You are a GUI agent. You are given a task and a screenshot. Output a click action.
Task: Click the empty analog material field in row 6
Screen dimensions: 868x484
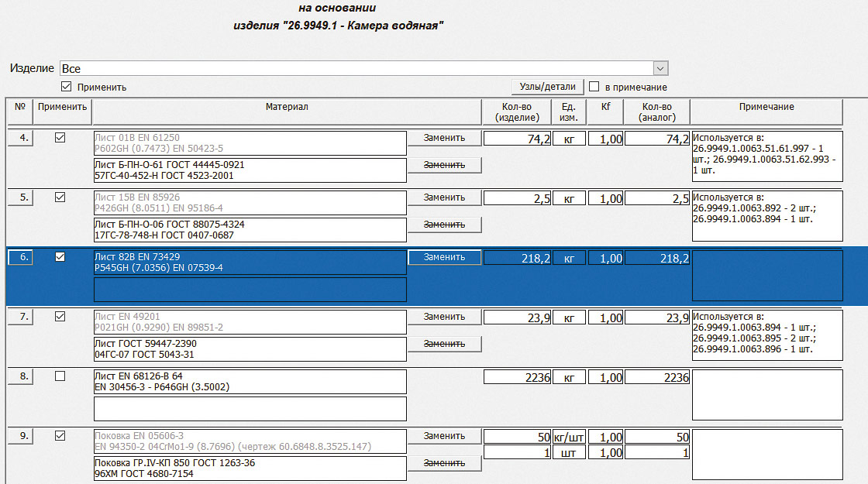(x=250, y=290)
